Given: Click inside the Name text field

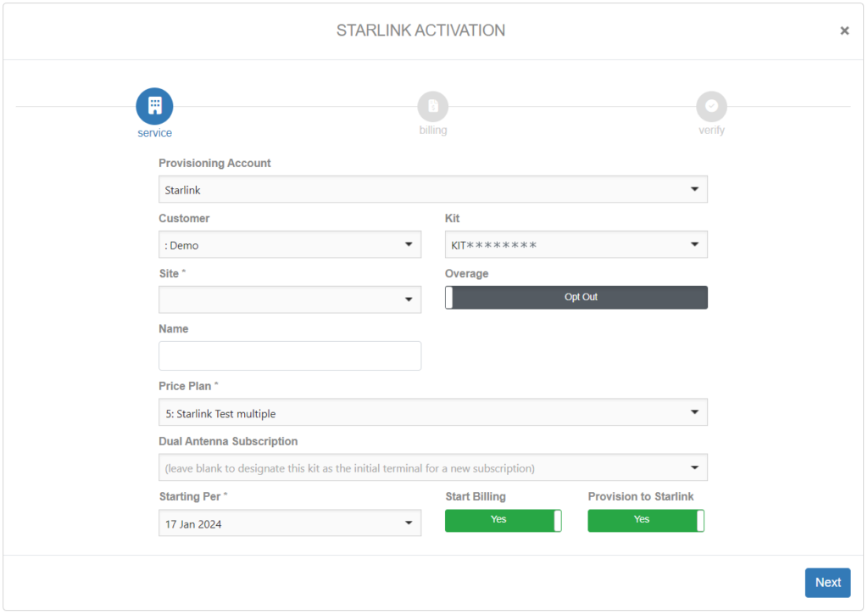Looking at the screenshot, I should (x=289, y=356).
